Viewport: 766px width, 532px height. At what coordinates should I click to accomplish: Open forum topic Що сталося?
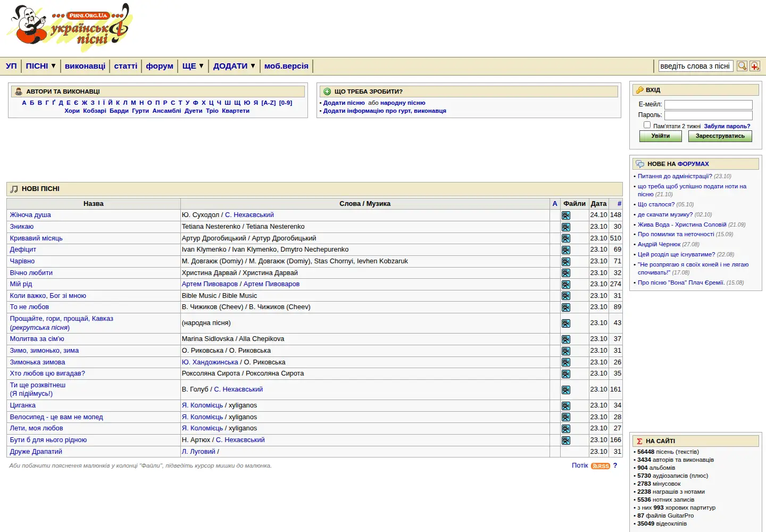coord(656,204)
